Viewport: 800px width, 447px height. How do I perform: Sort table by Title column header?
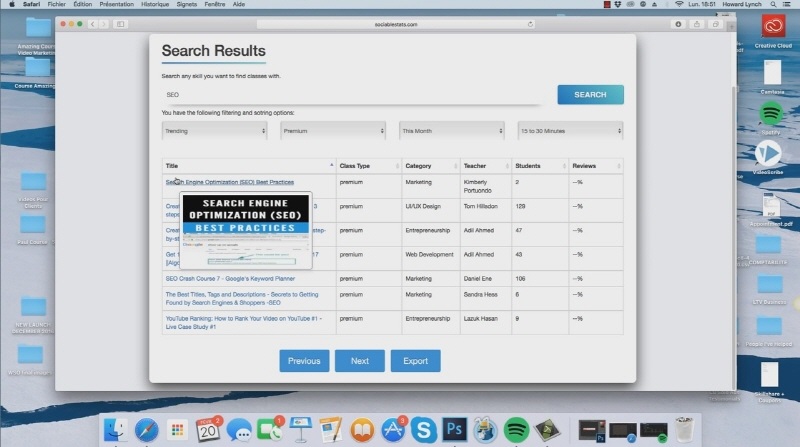click(x=249, y=166)
